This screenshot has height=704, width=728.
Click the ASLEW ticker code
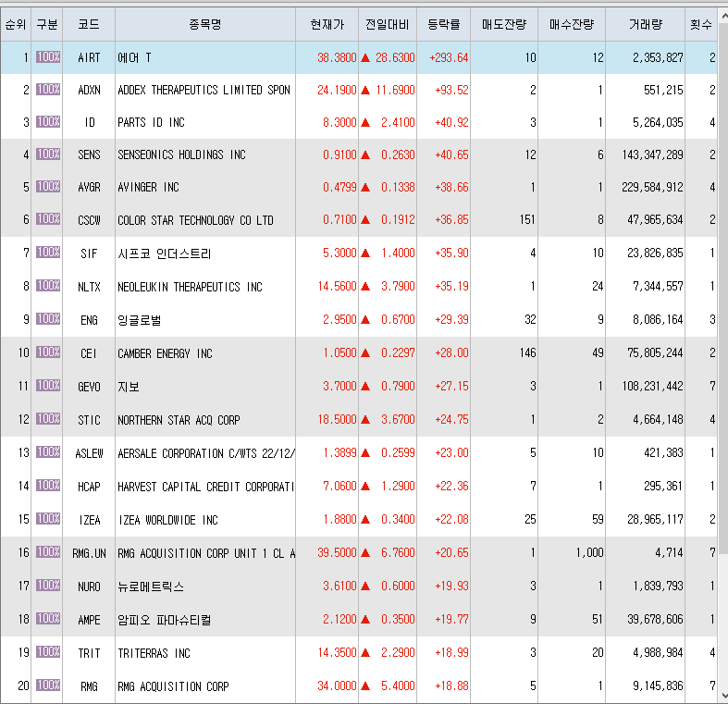coord(89,453)
